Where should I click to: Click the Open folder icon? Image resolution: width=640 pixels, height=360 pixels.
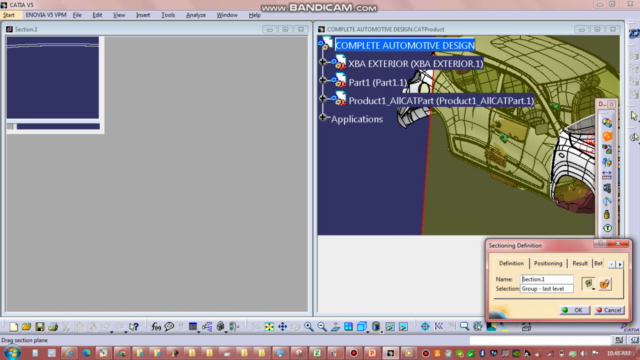[27, 327]
